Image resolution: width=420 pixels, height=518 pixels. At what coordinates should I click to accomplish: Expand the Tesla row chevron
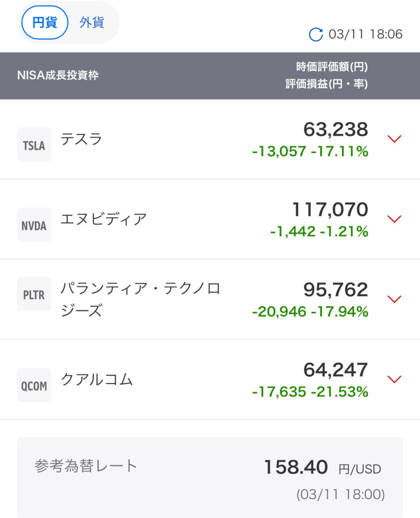click(394, 139)
